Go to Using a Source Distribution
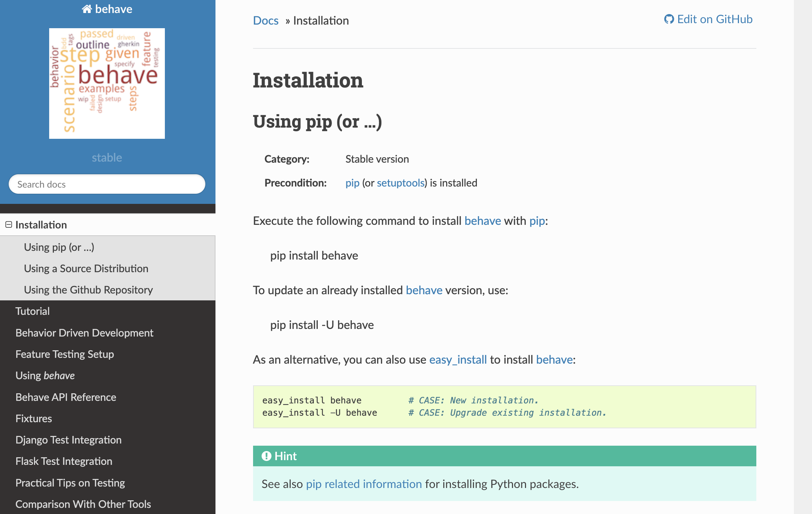Screen dimensions: 812x514 pyautogui.click(x=86, y=269)
